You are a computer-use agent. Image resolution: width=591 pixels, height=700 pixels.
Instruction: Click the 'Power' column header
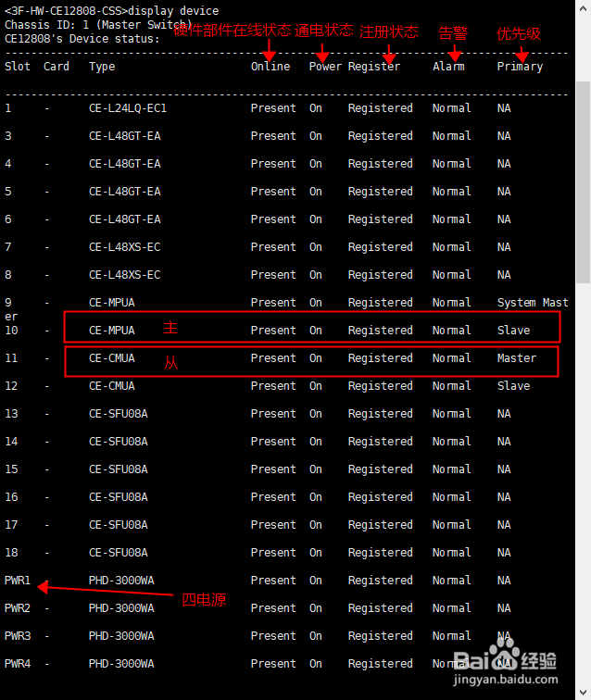click(325, 67)
